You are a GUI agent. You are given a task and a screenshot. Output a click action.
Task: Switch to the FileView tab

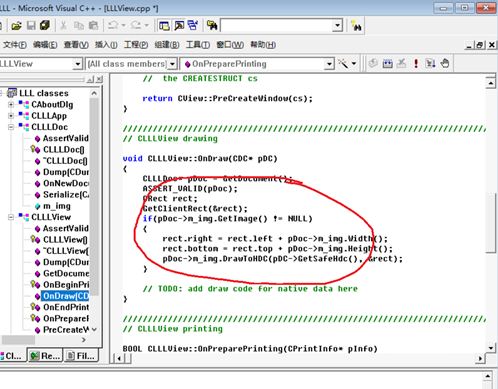[x=81, y=356]
